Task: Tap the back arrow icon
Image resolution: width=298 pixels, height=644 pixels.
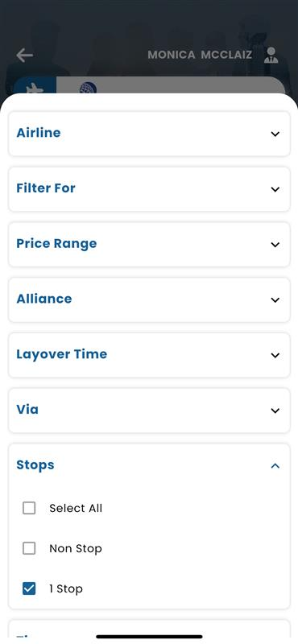Action: click(x=25, y=55)
